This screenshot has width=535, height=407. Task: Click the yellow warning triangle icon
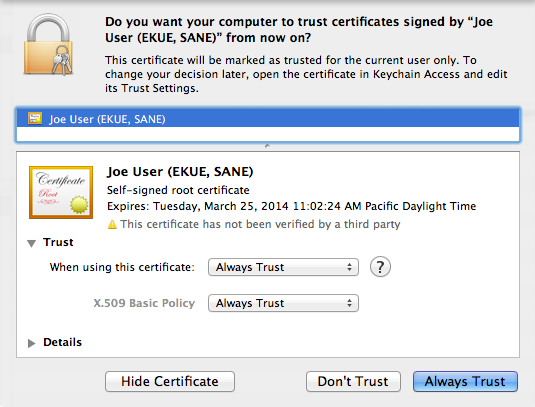[112, 224]
